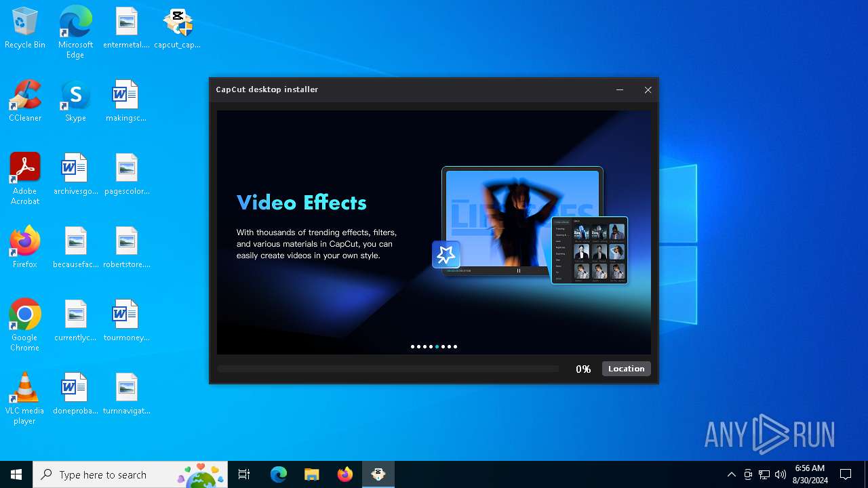Click the blue star effects badge
868x488 pixels.
(446, 255)
